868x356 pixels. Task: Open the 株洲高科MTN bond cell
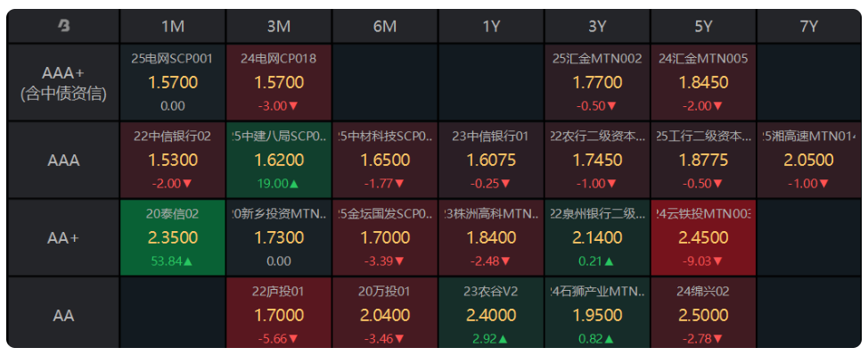point(492,238)
